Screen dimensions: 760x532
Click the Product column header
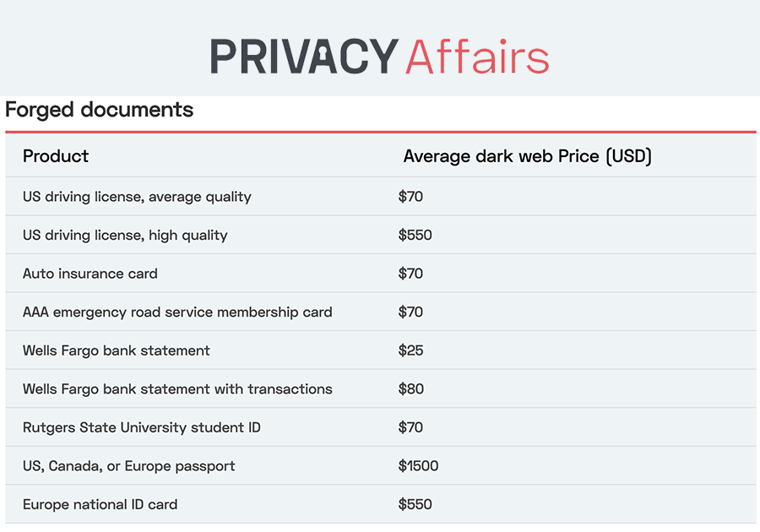pyautogui.click(x=56, y=156)
